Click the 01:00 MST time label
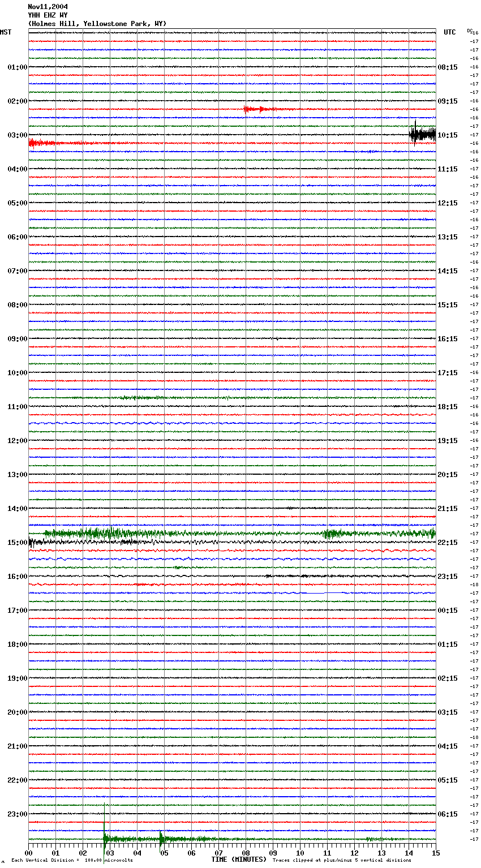The width and height of the screenshot is (481, 868). pyautogui.click(x=18, y=67)
